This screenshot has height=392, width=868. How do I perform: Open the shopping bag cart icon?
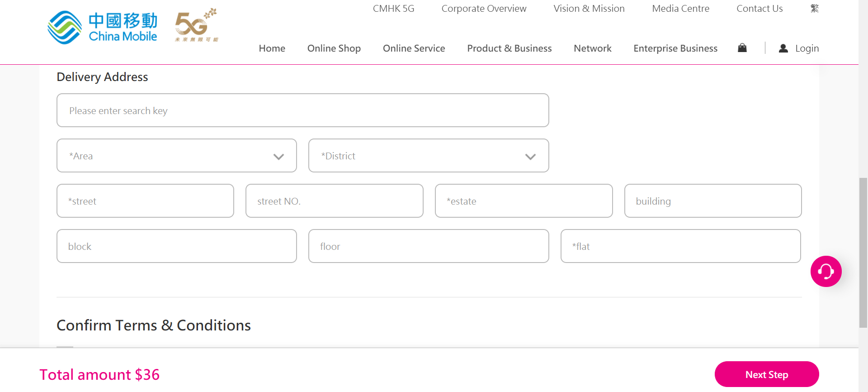(742, 48)
